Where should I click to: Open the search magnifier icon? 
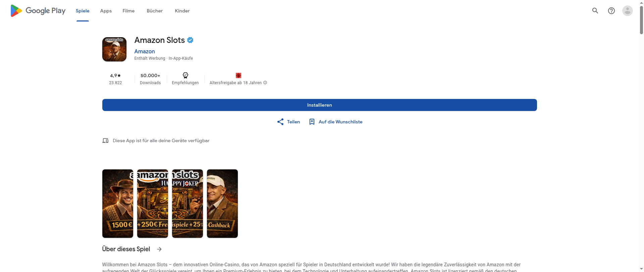coord(595,11)
